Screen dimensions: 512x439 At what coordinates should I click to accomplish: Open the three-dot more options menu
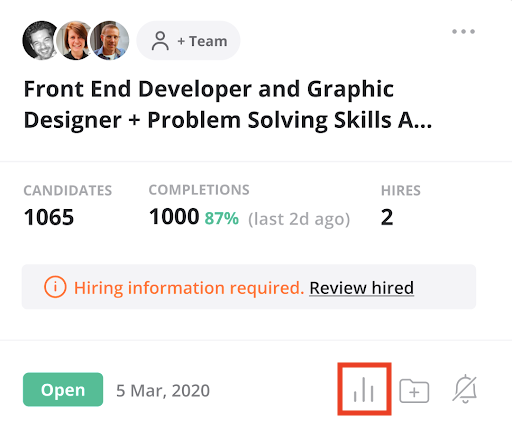(x=463, y=32)
